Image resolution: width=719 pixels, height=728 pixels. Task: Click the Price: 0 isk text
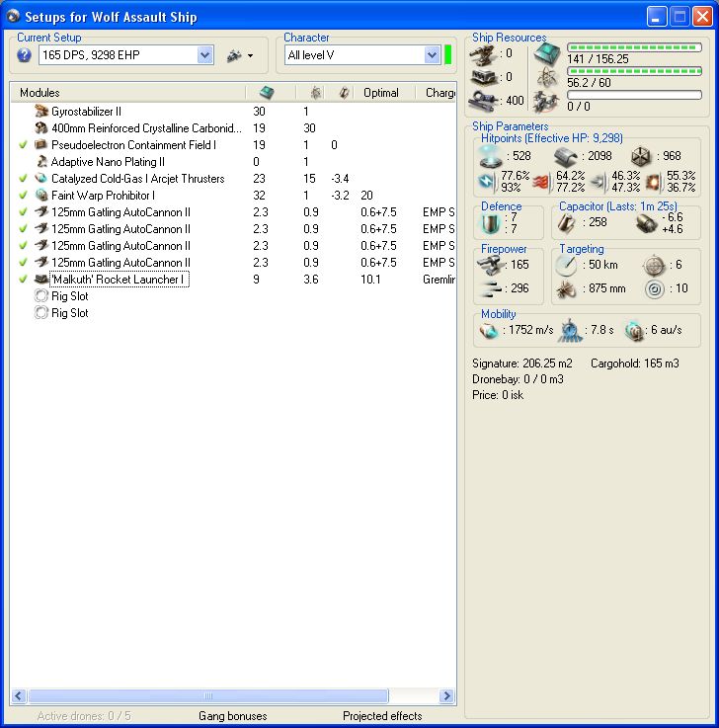pyautogui.click(x=498, y=395)
